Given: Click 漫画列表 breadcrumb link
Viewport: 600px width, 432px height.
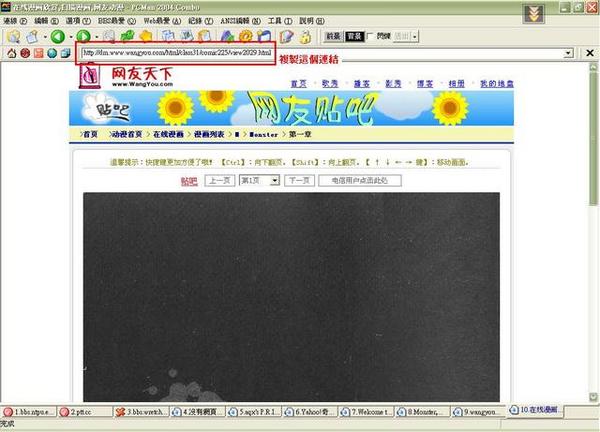Looking at the screenshot, I should click(209, 134).
